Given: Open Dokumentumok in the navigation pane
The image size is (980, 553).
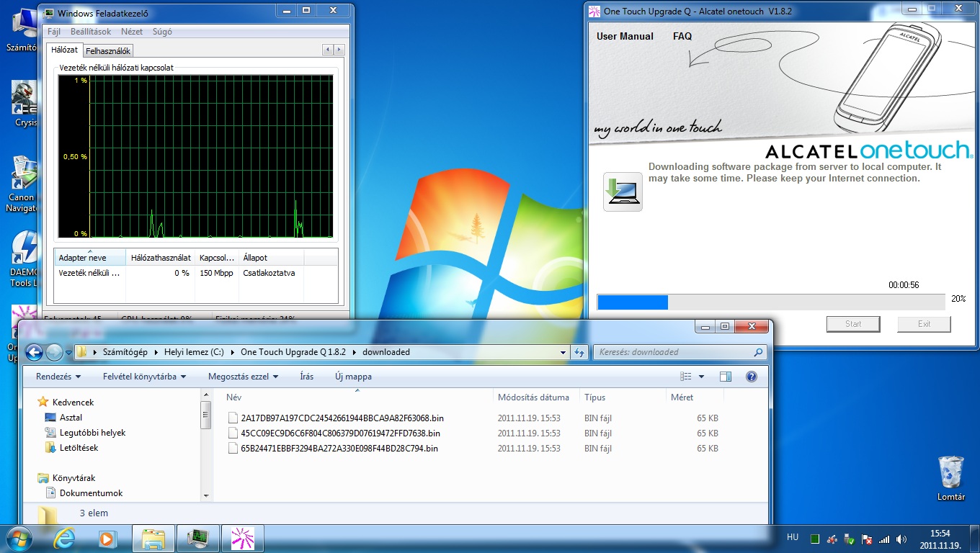Looking at the screenshot, I should coord(84,493).
